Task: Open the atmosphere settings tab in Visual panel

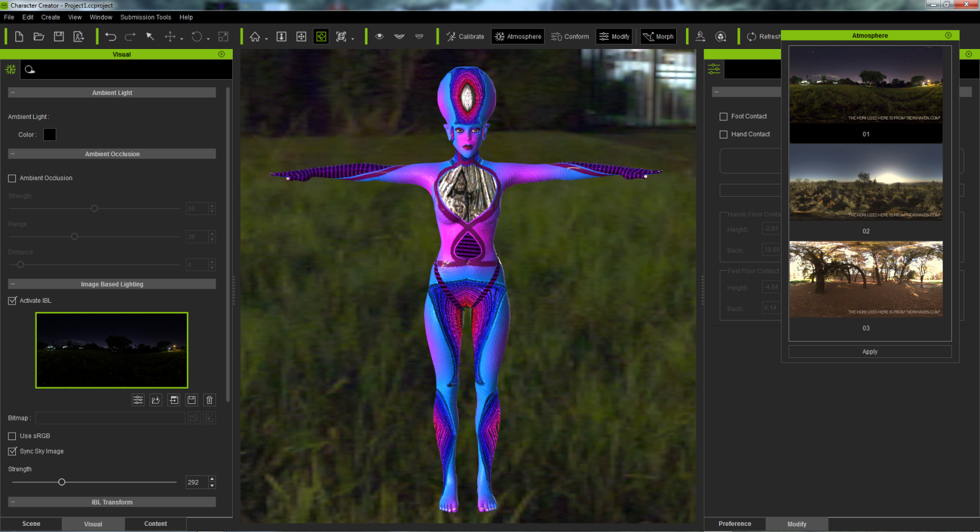Action: [10, 69]
